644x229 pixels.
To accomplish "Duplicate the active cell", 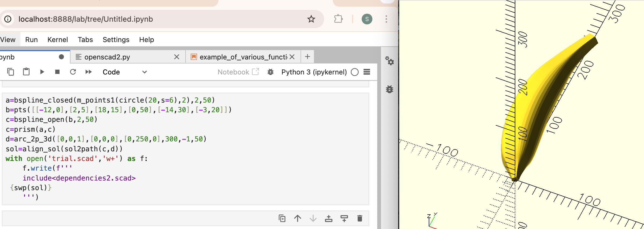I will tap(282, 218).
